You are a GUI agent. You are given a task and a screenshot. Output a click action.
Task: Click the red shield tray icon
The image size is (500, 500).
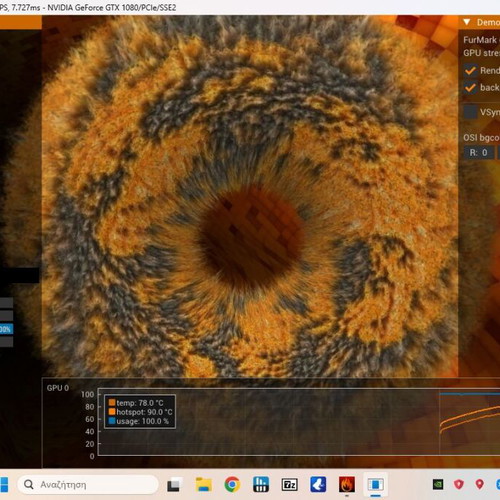[459, 484]
